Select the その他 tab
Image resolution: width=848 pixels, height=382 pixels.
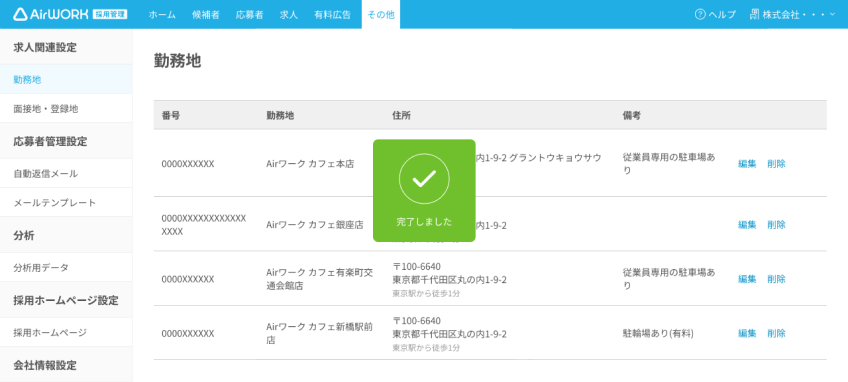[x=381, y=15]
